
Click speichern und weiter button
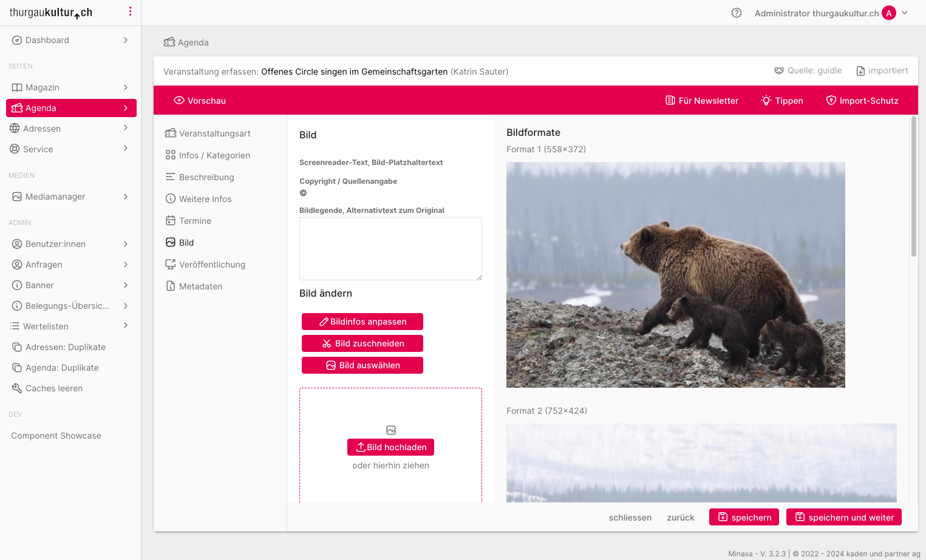844,517
